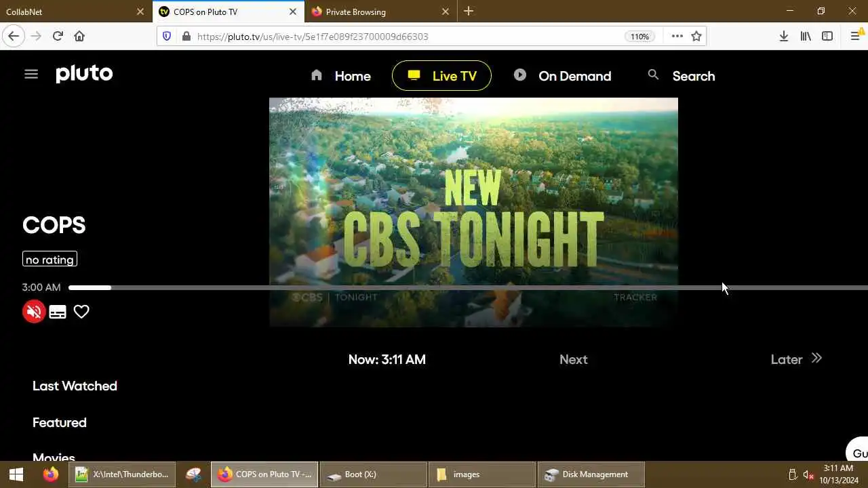The width and height of the screenshot is (868, 488).
Task: Open the X:\Intel\Thunderbo... taskbar window
Action: click(122, 474)
